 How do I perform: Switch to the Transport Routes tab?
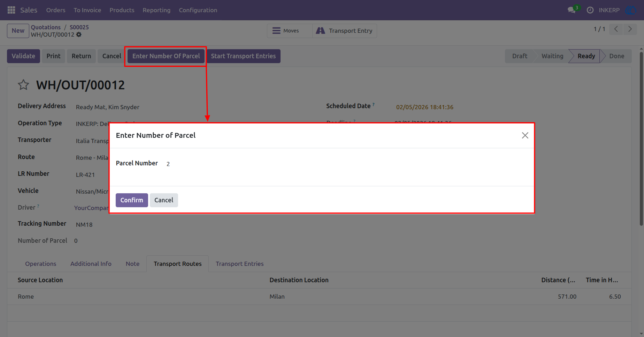click(177, 264)
